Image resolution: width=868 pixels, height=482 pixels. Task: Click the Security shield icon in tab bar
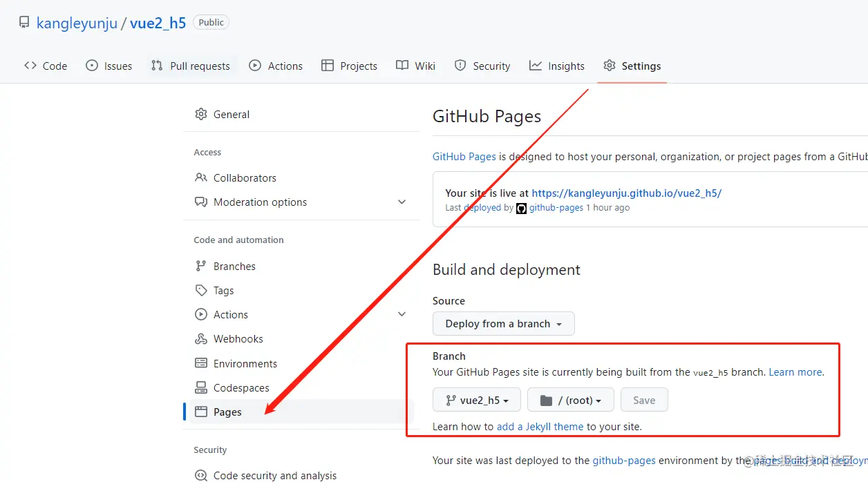pyautogui.click(x=460, y=66)
